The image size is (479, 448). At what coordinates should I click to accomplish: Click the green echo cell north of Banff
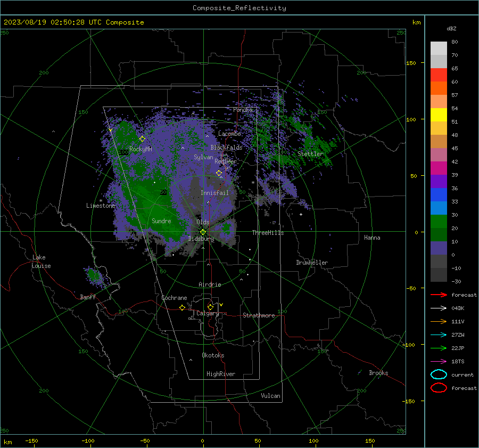(94, 275)
